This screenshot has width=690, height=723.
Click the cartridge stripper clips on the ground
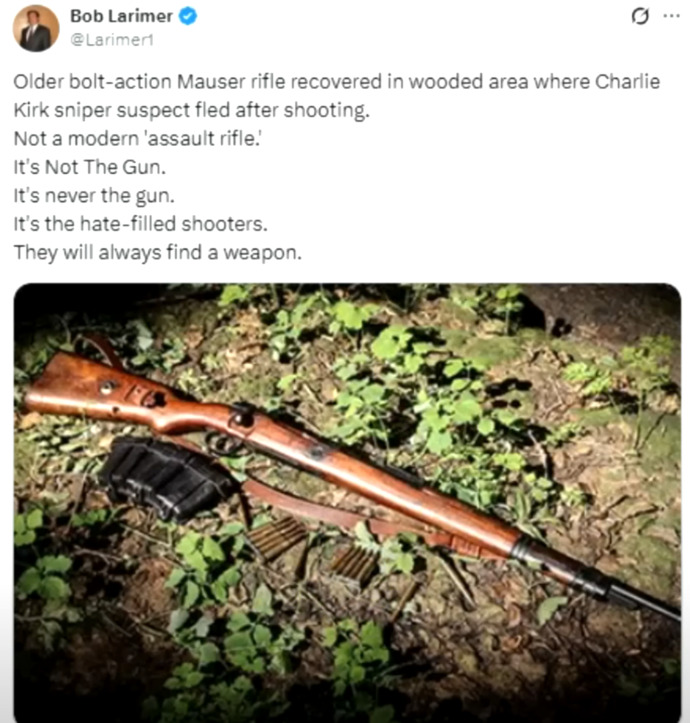(314, 550)
